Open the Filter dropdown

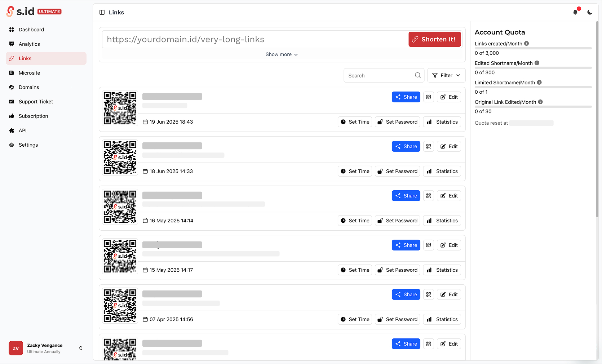446,75
